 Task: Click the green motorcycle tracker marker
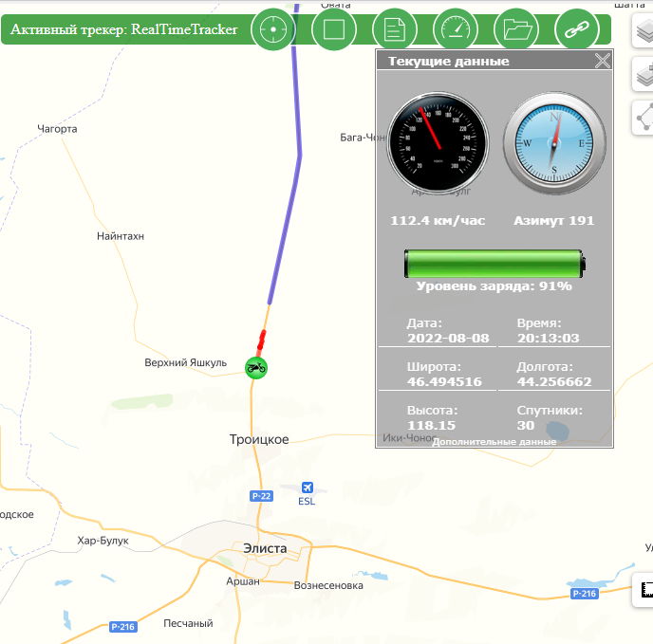(256, 368)
